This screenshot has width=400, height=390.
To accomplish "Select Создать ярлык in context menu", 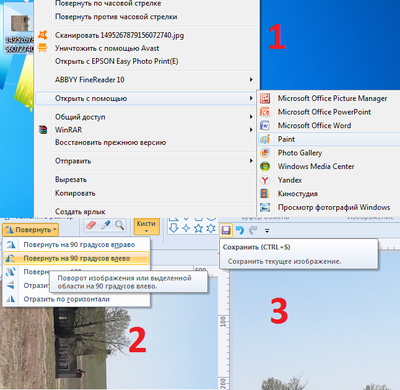I will tap(80, 212).
